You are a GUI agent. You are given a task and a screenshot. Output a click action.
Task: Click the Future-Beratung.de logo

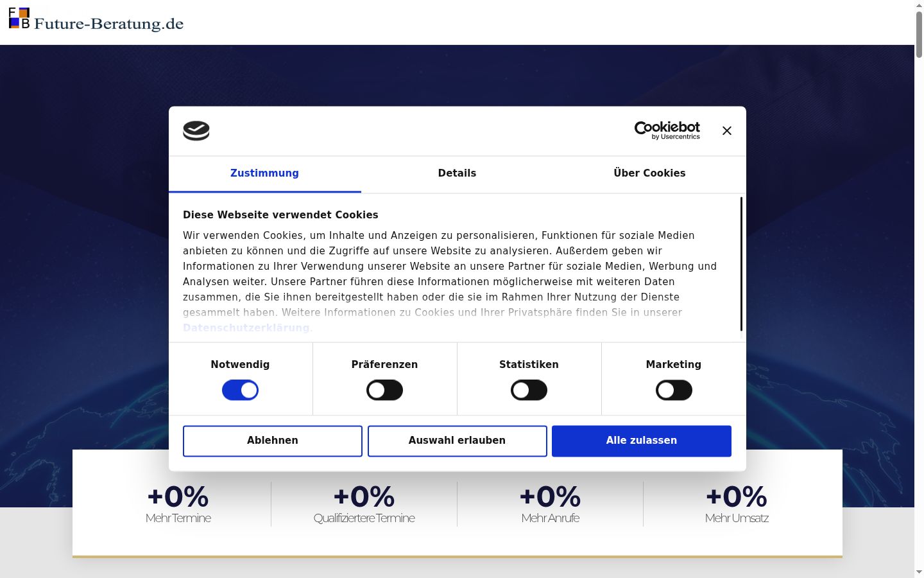(96, 20)
